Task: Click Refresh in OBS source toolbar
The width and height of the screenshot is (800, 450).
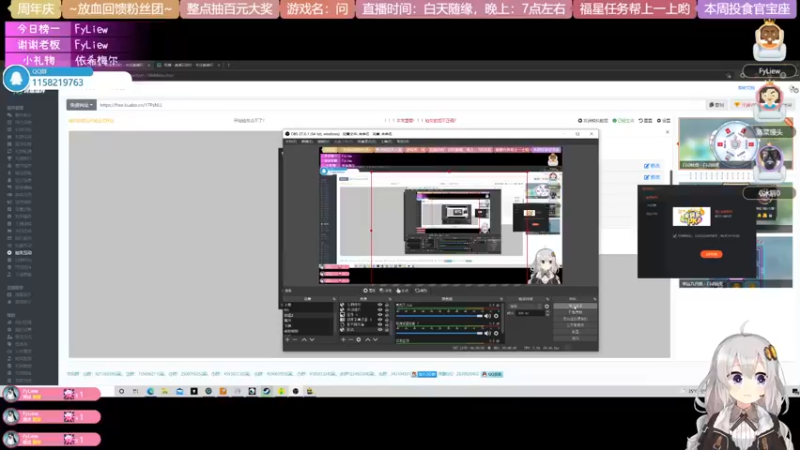Action: point(421,290)
